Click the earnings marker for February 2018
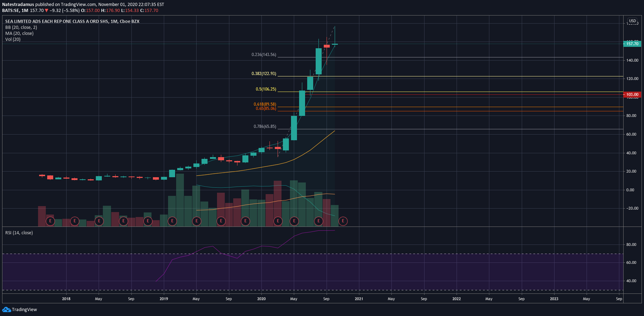 click(75, 221)
